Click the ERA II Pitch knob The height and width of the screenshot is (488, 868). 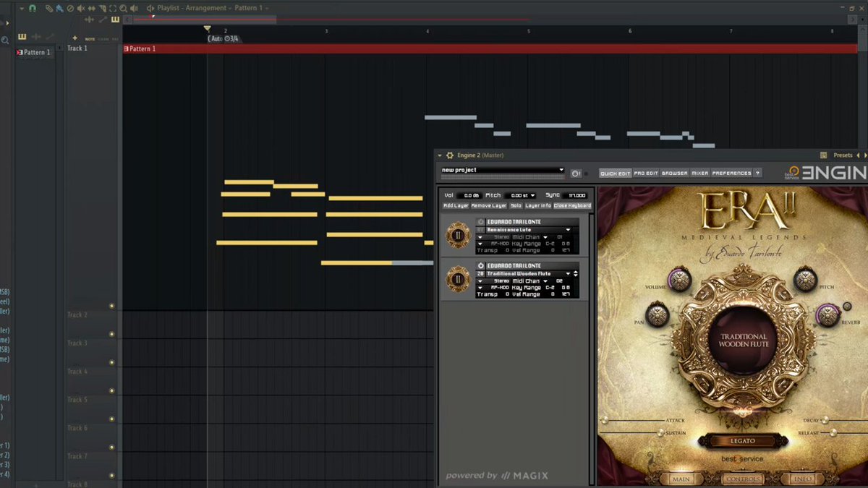coord(805,280)
